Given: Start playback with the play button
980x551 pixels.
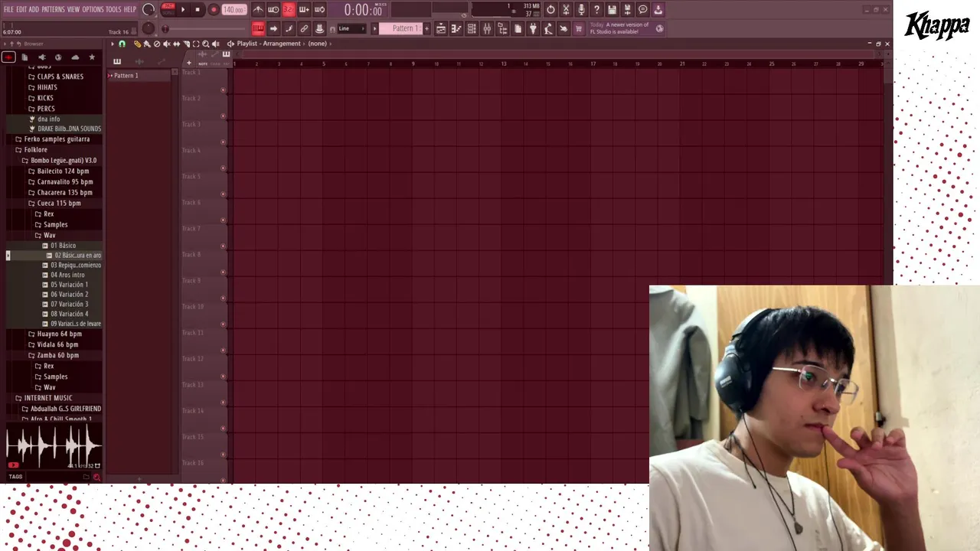Looking at the screenshot, I should [x=182, y=10].
